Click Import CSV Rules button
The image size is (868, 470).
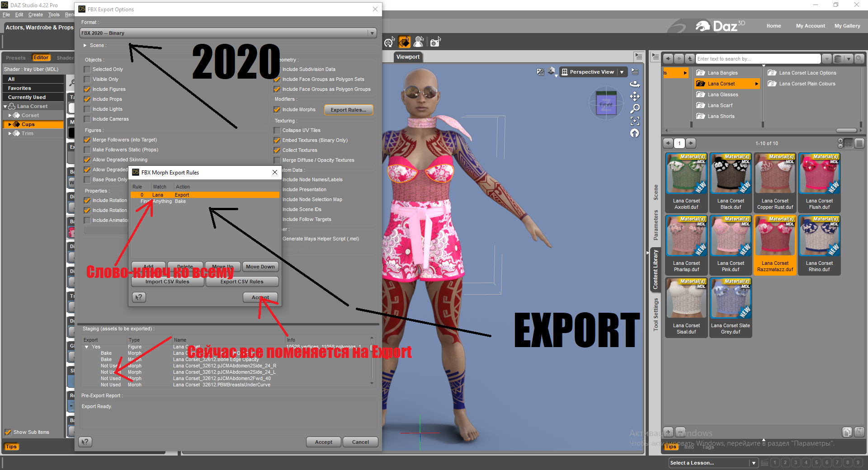coord(167,282)
